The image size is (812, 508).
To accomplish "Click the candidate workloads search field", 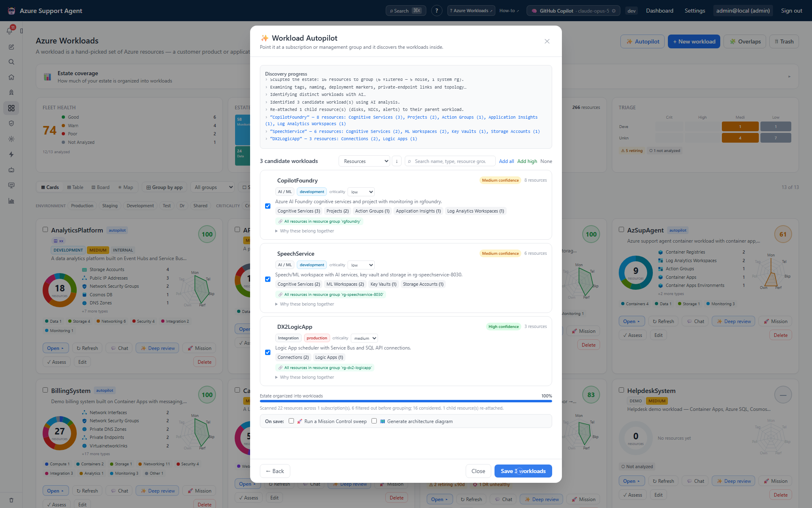I will coord(450,161).
